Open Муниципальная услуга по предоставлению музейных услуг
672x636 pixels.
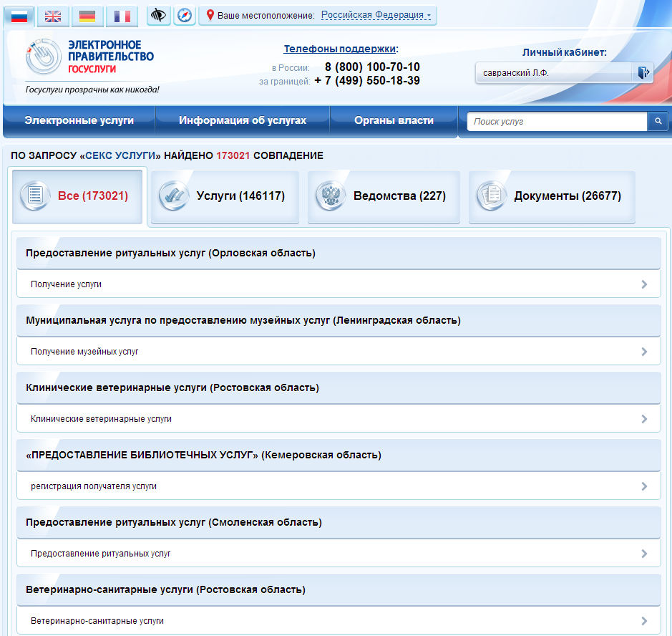click(x=243, y=320)
